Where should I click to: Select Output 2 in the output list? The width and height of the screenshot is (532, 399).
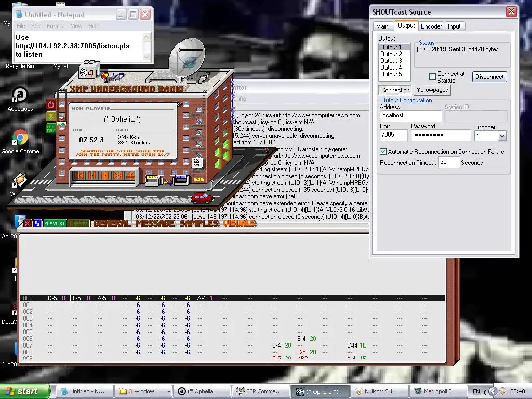tap(394, 54)
